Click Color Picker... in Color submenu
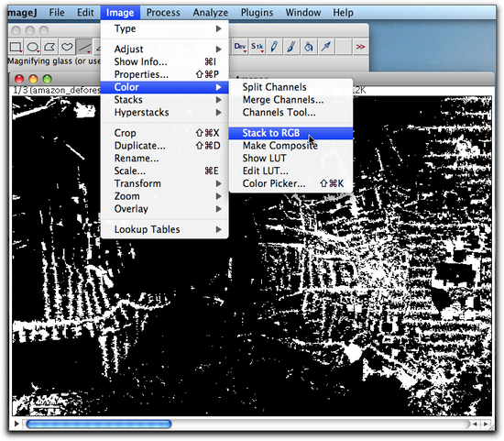This screenshot has width=504, height=441. [x=290, y=183]
